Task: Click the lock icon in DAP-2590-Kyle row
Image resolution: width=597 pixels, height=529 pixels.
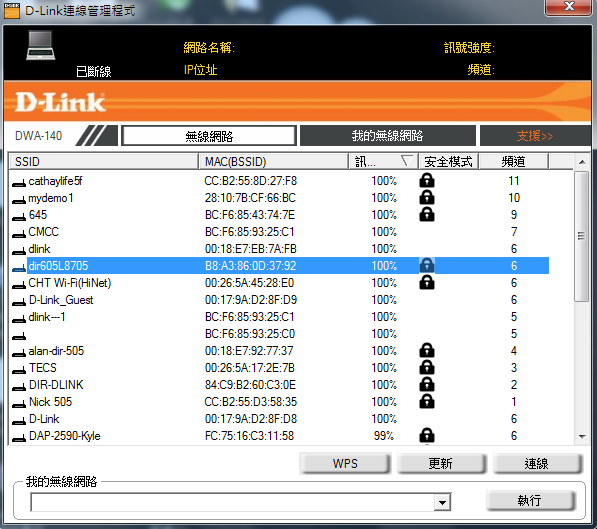Action: (427, 436)
